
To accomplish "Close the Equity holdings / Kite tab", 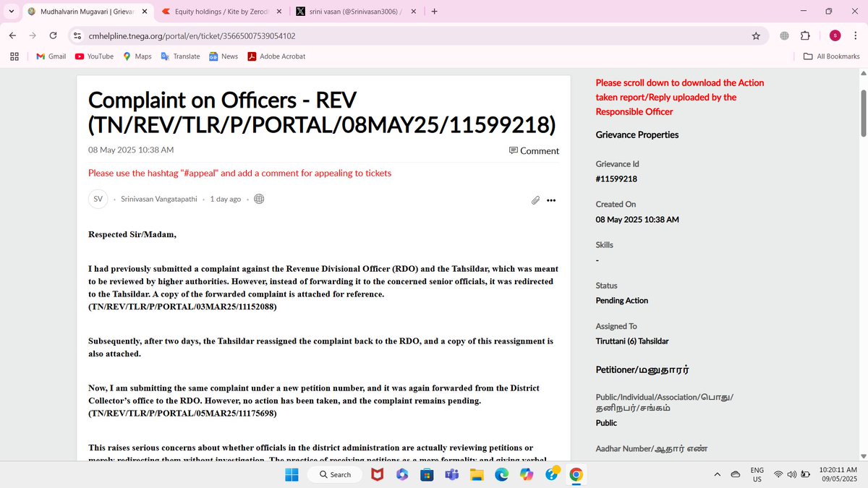I will 278,12.
